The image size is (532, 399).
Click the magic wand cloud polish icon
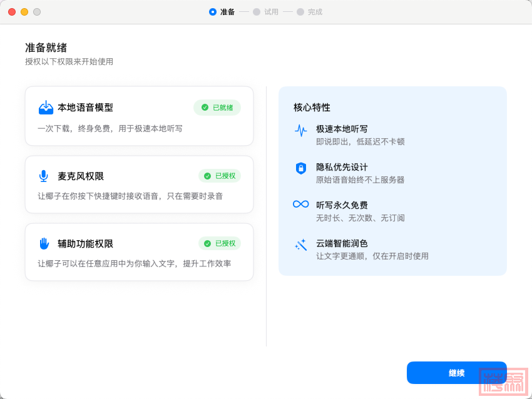tap(301, 245)
